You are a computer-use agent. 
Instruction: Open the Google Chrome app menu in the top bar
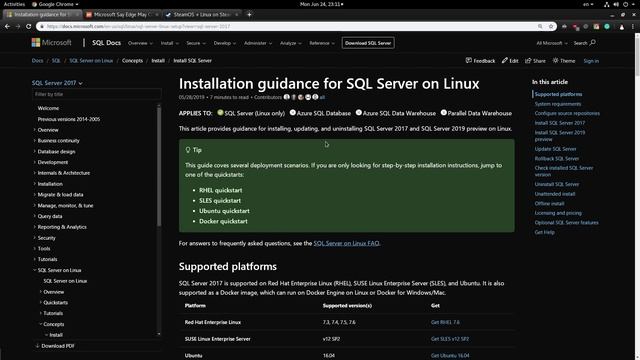tap(55, 4)
